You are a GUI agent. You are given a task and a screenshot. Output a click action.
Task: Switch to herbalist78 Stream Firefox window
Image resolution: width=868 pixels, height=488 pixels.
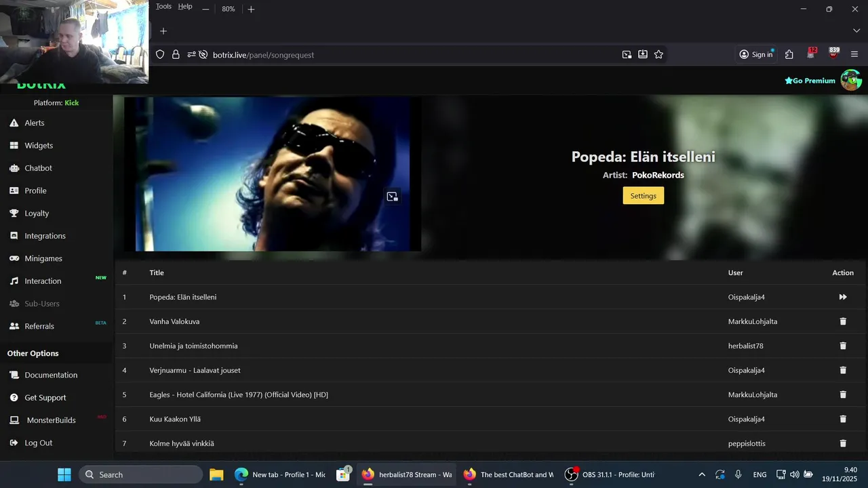click(x=407, y=474)
